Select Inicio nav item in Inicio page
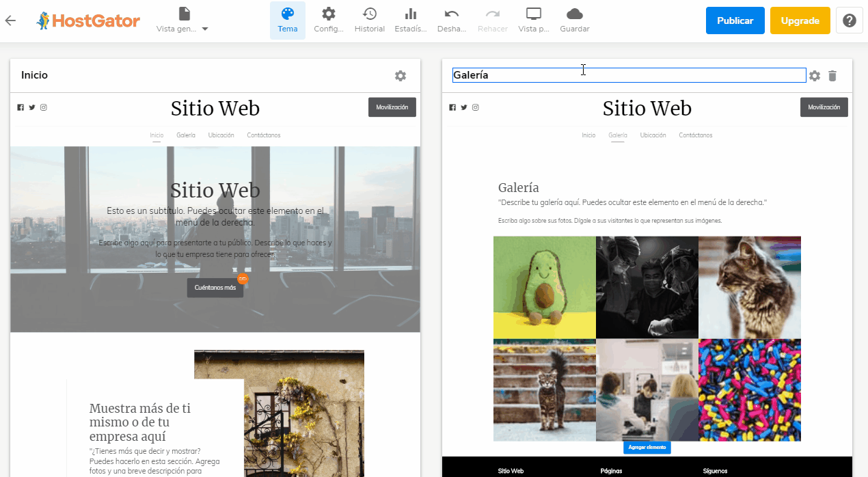 [157, 135]
